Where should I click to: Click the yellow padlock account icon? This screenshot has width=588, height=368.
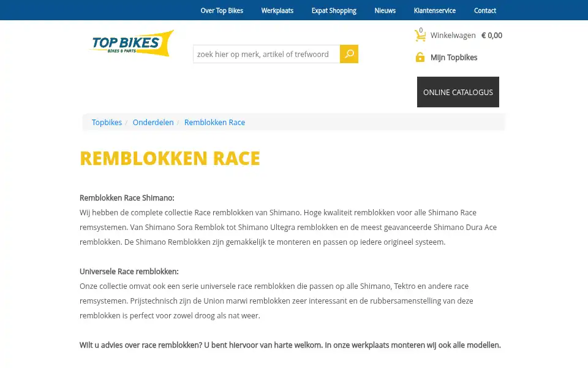click(x=420, y=57)
